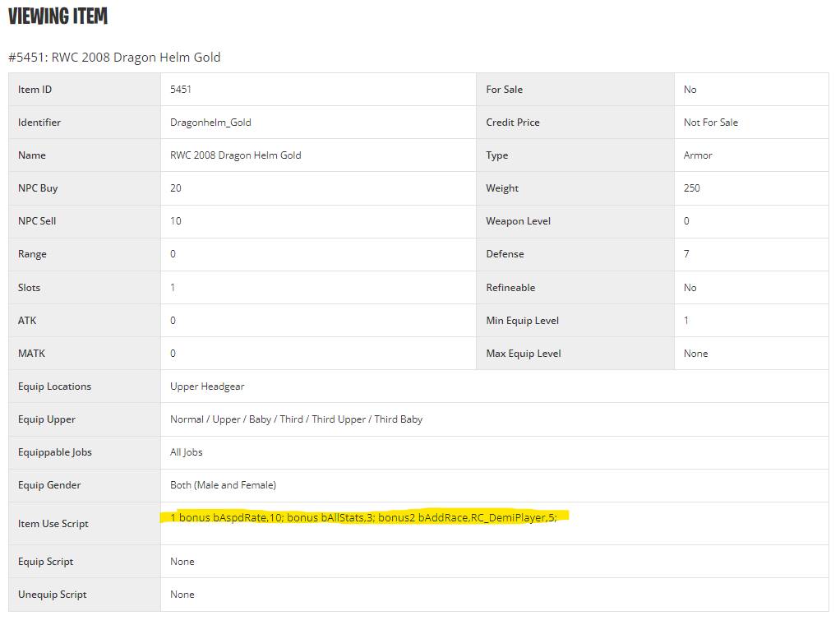Click the Equip Upper job classes text

(296, 419)
